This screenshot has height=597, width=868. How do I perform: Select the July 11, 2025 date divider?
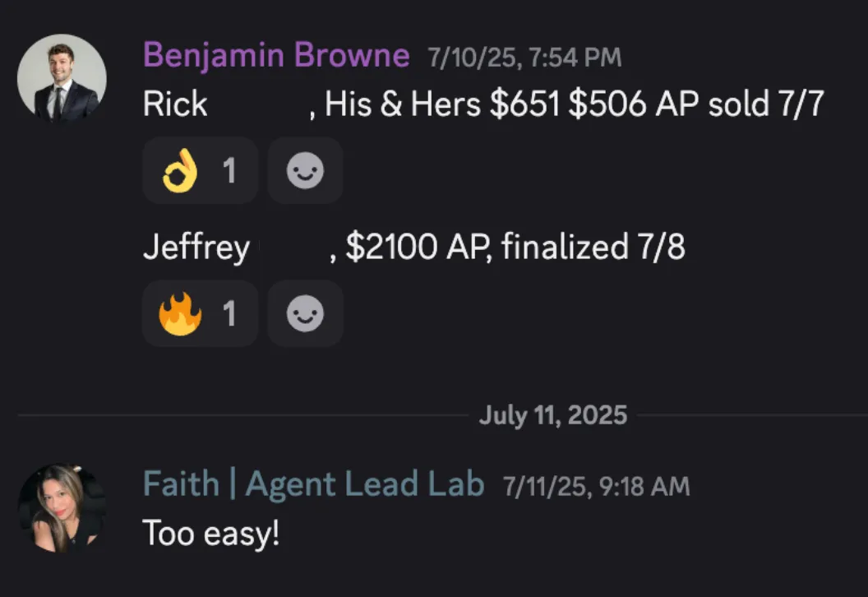(x=552, y=414)
